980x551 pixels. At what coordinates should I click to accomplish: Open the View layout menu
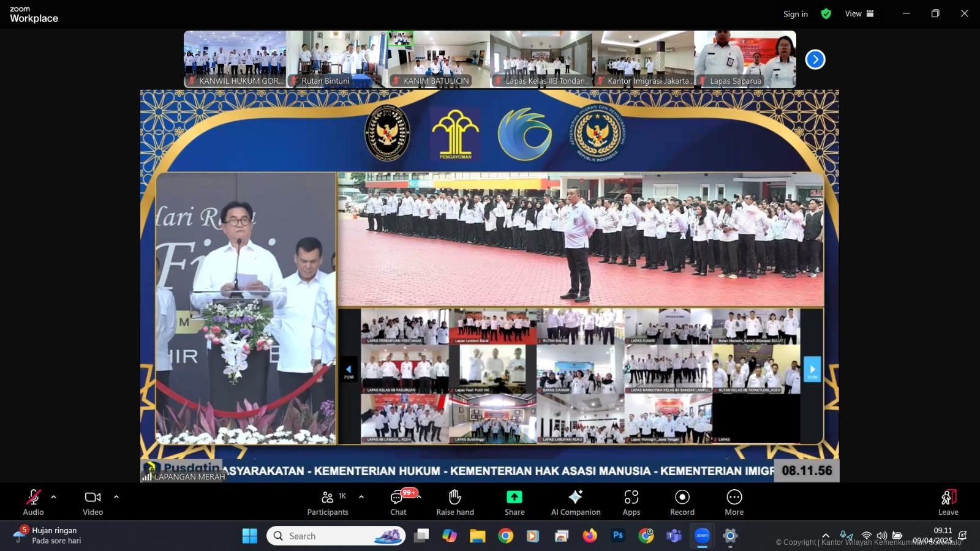point(859,13)
